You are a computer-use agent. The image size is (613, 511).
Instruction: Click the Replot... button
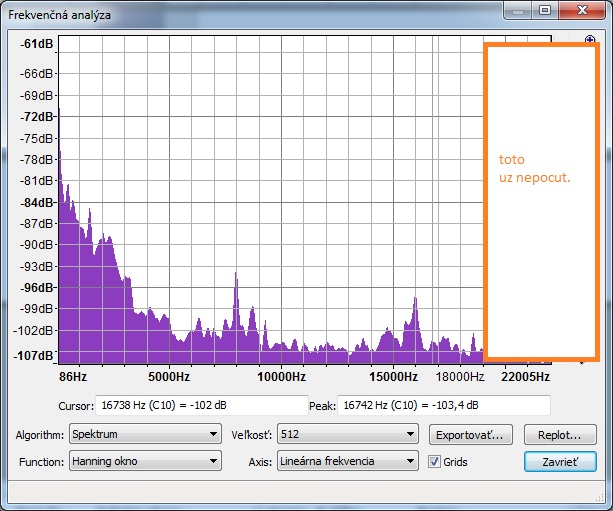[x=560, y=435]
